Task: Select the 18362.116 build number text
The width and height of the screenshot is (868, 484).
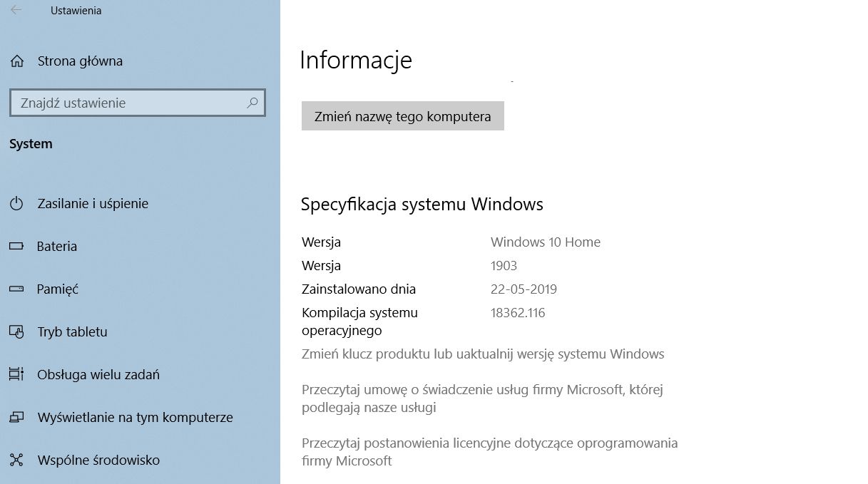Action: pyautogui.click(x=518, y=313)
